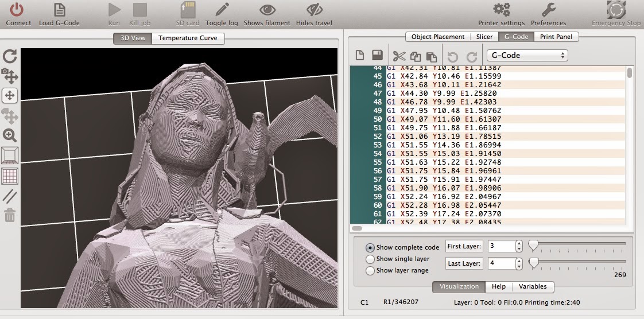Select the active move view arrows tool
644x319 pixels.
click(9, 96)
